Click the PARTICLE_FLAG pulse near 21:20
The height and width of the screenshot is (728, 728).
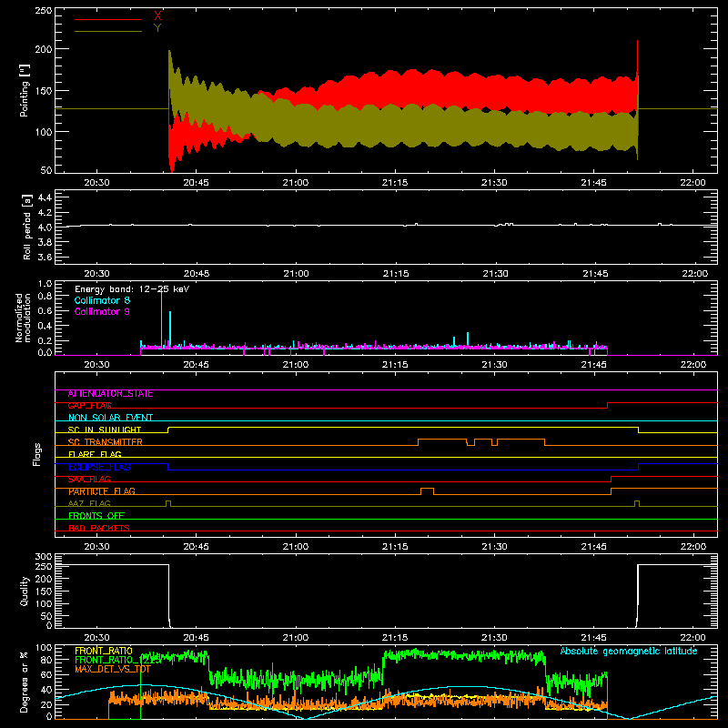pos(427,491)
